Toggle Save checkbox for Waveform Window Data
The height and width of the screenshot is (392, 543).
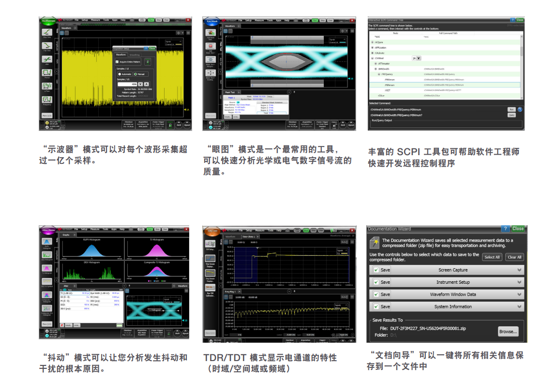click(x=376, y=294)
